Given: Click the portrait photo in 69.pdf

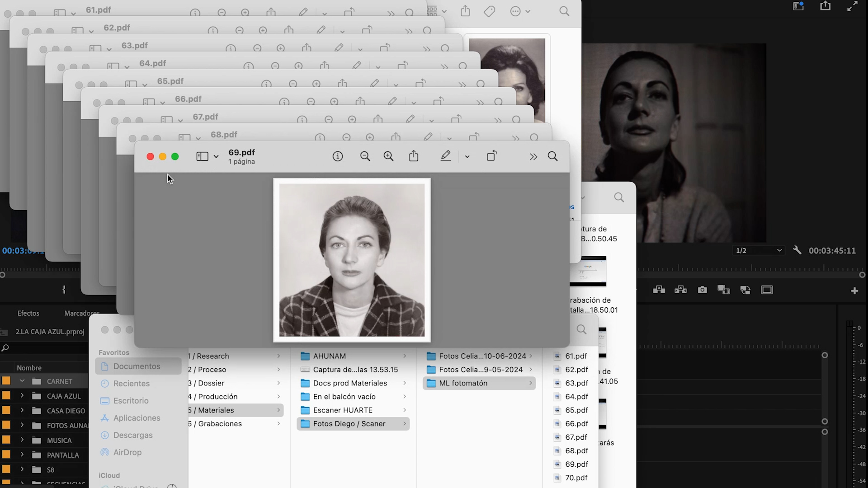Looking at the screenshot, I should tap(352, 260).
